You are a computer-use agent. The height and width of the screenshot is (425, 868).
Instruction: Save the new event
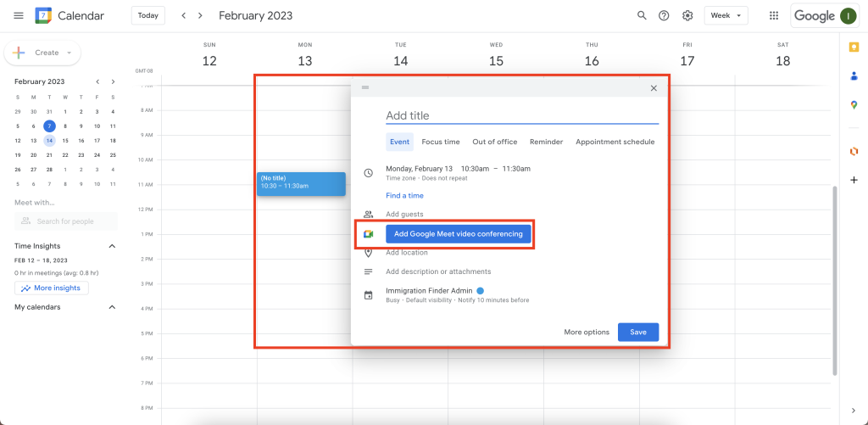(637, 332)
